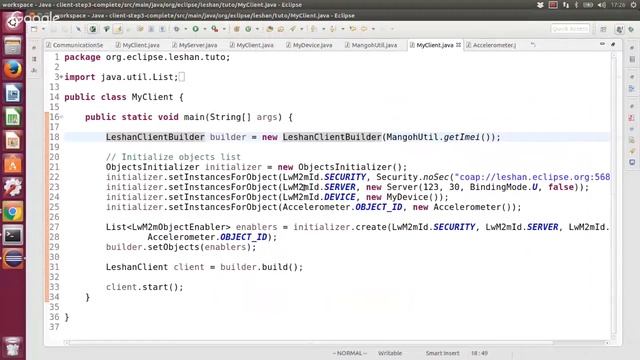Click the getImei call on line 18
Image resolution: width=640 pixels, height=360 pixels.
pos(462,137)
